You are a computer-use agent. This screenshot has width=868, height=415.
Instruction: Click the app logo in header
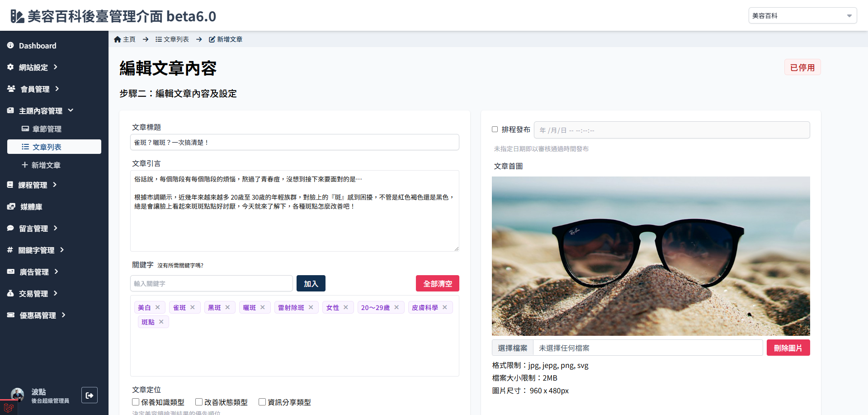point(17,16)
